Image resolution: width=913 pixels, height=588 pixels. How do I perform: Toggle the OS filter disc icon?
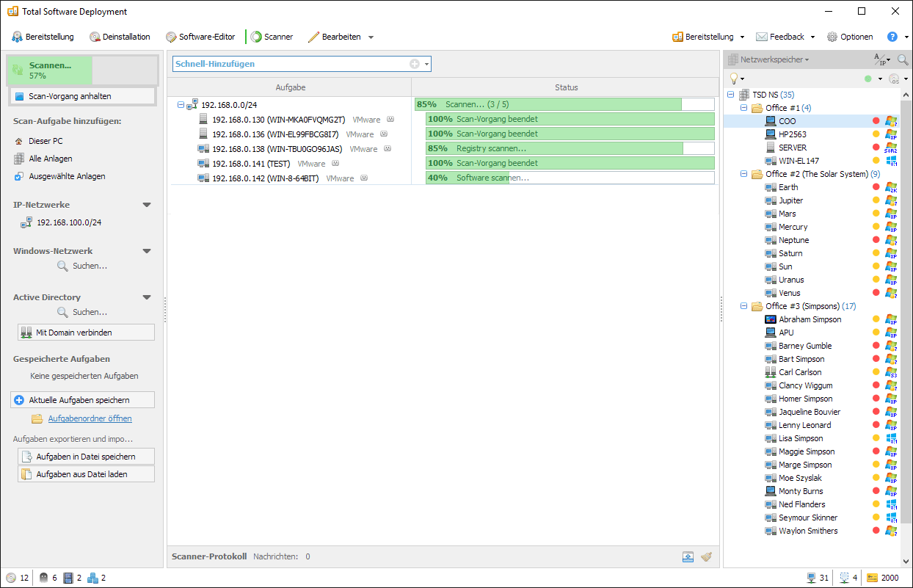pyautogui.click(x=893, y=79)
